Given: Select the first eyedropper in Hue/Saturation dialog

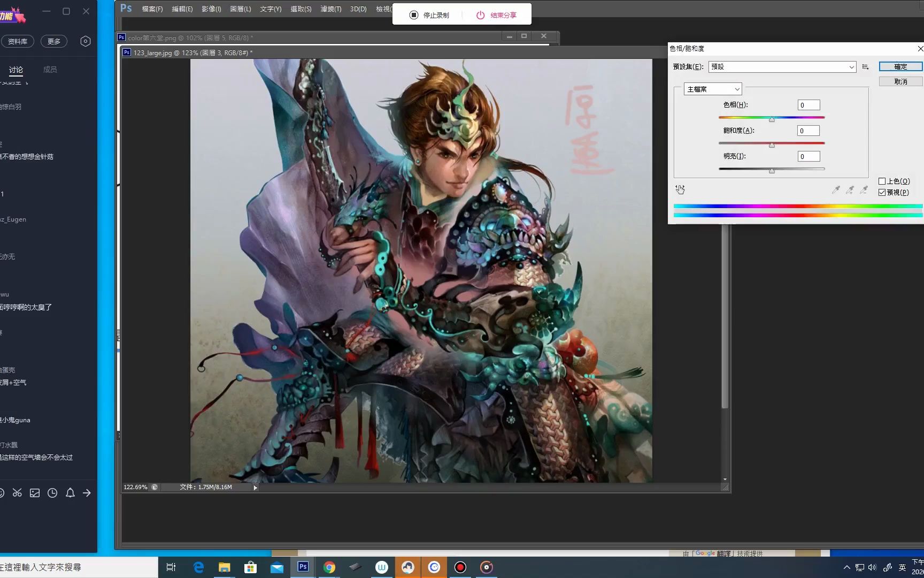Looking at the screenshot, I should click(836, 189).
